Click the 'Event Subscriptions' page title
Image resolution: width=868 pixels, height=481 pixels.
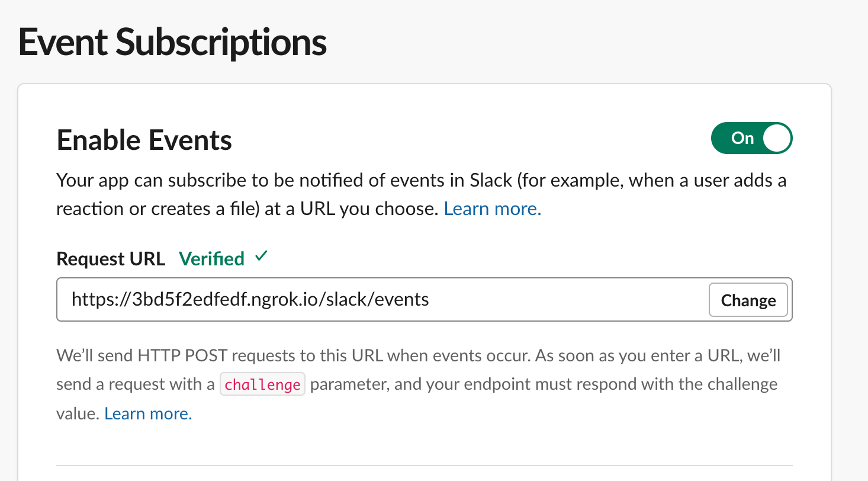pyautogui.click(x=172, y=43)
